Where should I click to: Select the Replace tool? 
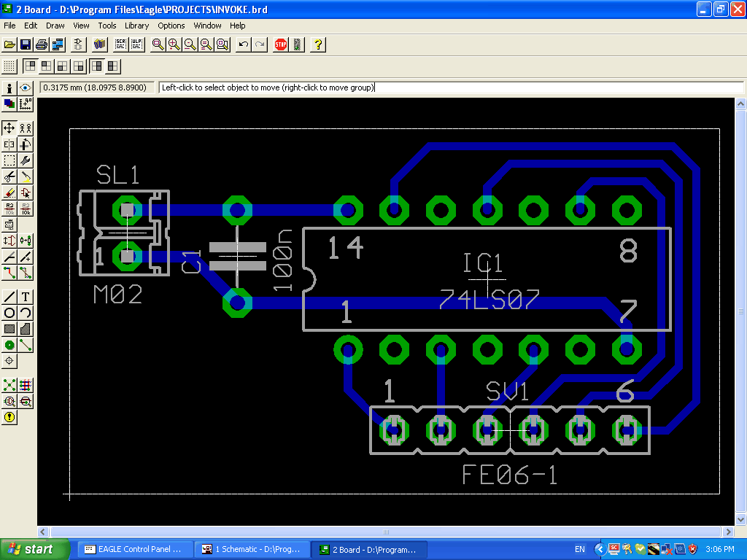pyautogui.click(x=26, y=241)
